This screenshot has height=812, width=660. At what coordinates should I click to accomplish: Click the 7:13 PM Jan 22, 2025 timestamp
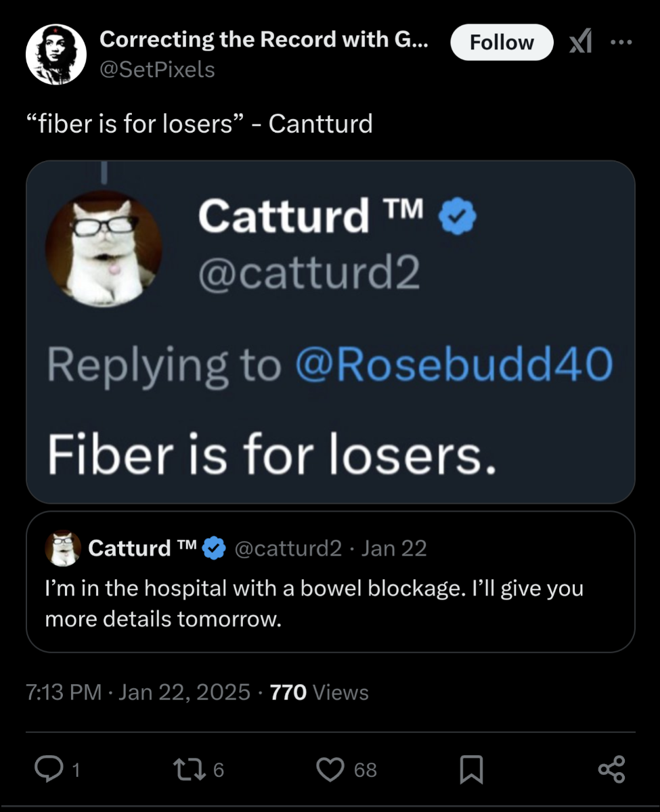coord(137,692)
